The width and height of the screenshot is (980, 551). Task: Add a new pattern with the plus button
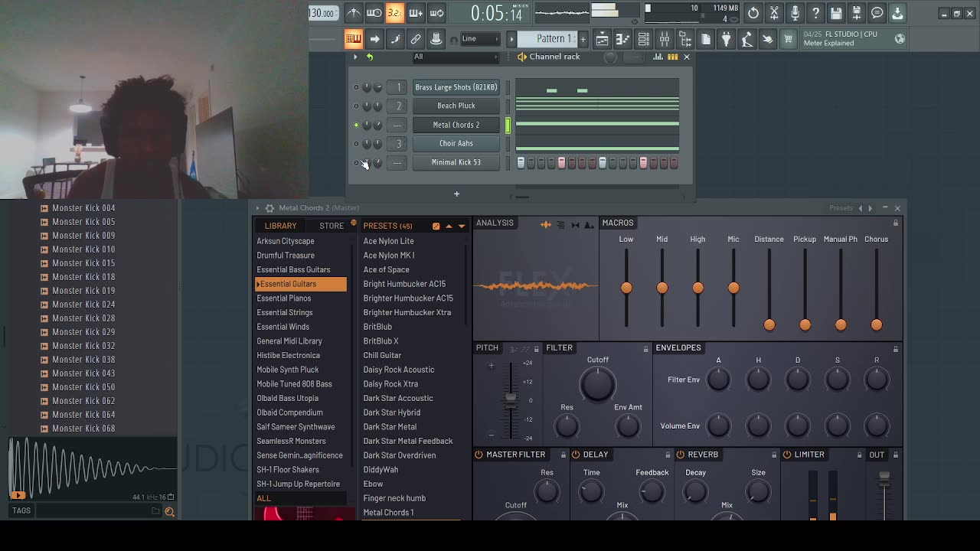click(x=583, y=39)
